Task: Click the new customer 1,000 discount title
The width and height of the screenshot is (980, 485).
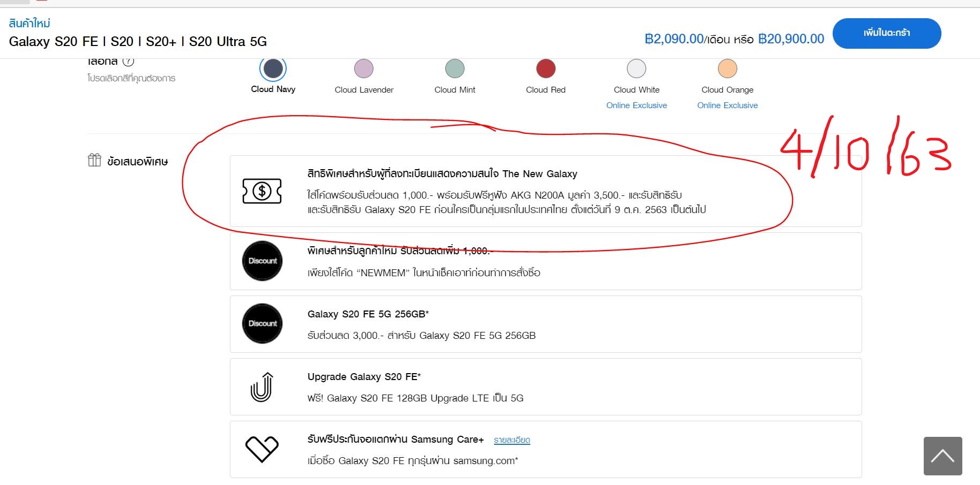Action: 399,251
